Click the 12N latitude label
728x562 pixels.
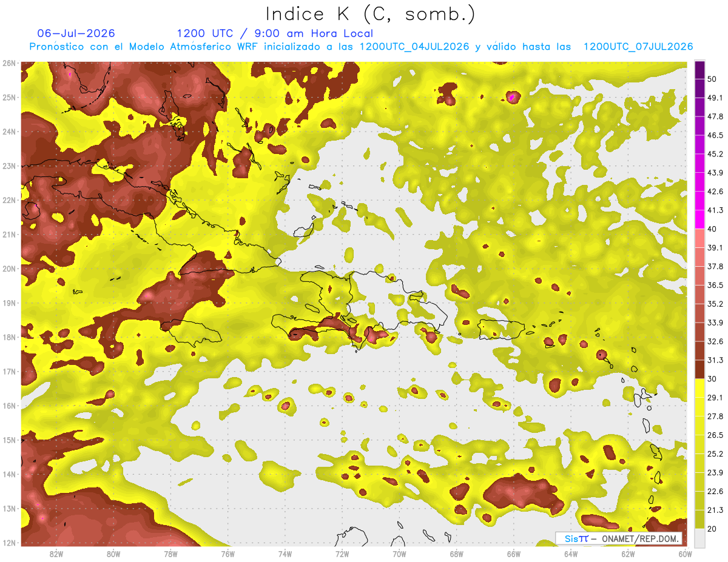[x=9, y=543]
